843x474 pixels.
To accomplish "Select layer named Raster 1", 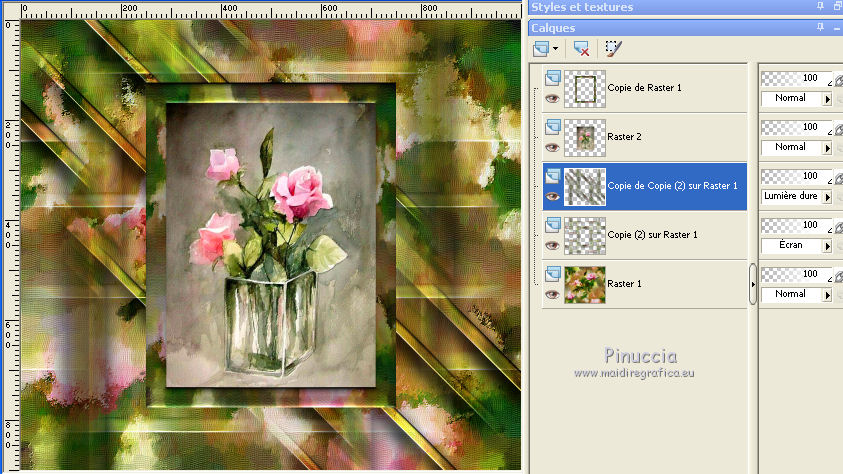I will (x=624, y=283).
